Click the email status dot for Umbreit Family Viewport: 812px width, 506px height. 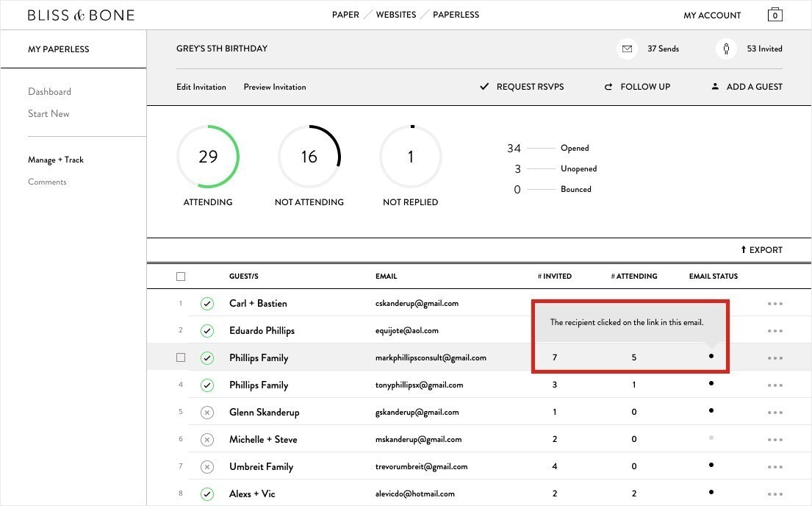coord(711,465)
